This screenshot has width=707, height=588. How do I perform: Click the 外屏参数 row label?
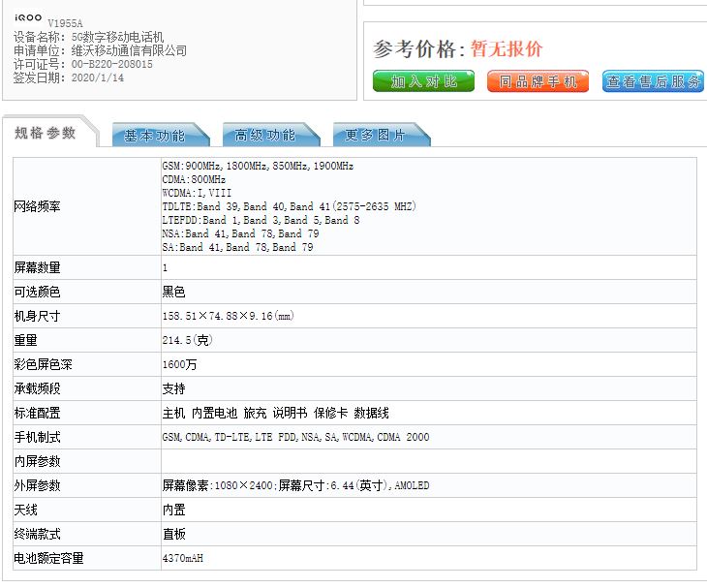tap(37, 485)
